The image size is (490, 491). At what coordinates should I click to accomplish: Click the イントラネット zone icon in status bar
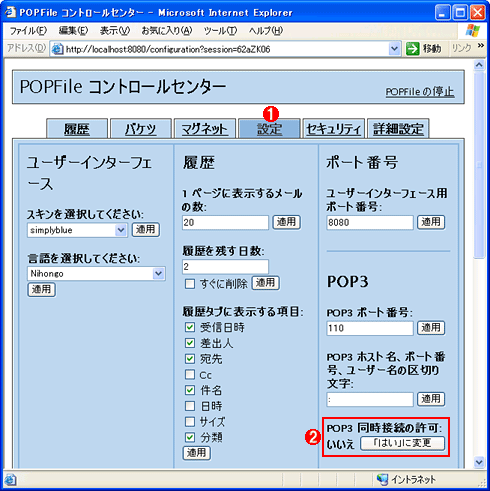click(x=382, y=479)
